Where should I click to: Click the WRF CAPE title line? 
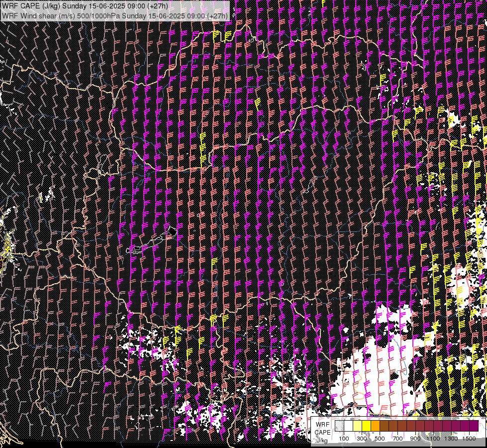point(85,6)
